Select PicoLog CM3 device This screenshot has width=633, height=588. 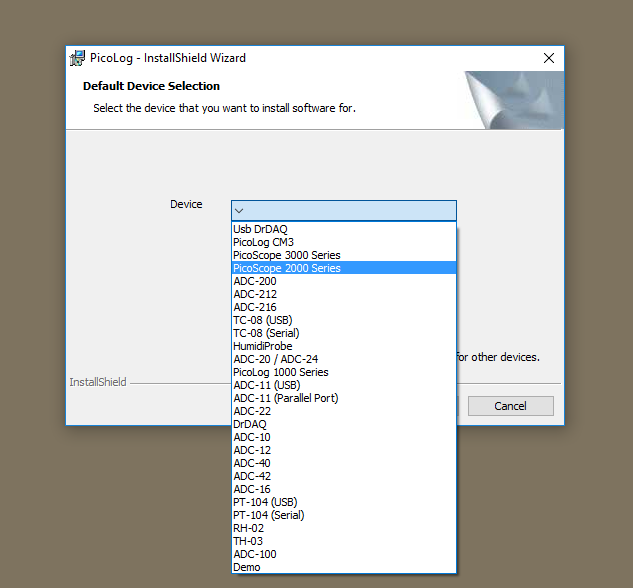(x=344, y=242)
